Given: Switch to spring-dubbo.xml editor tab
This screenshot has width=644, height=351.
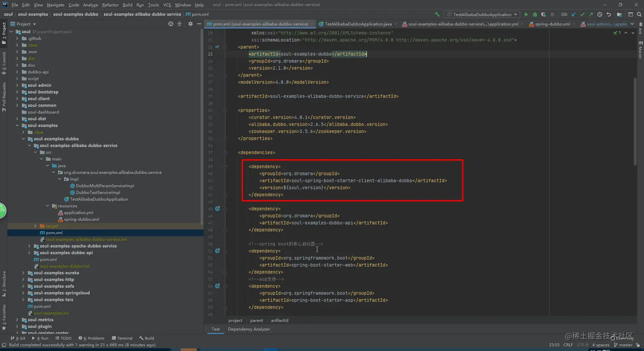Looking at the screenshot, I should [x=552, y=24].
